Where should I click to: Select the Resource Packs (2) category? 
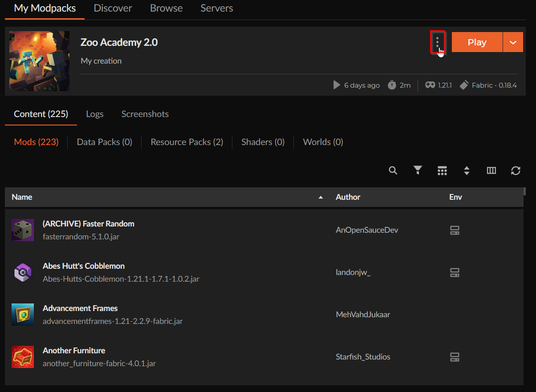[187, 142]
